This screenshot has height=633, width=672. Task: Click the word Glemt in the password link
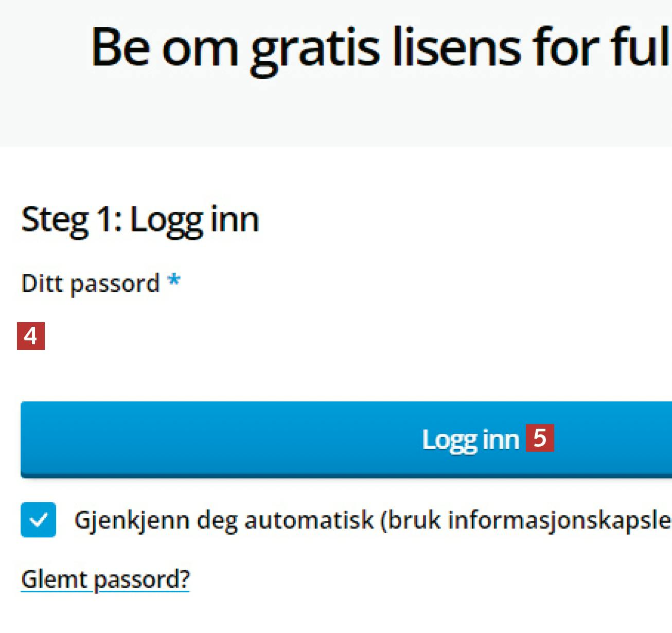point(55,579)
